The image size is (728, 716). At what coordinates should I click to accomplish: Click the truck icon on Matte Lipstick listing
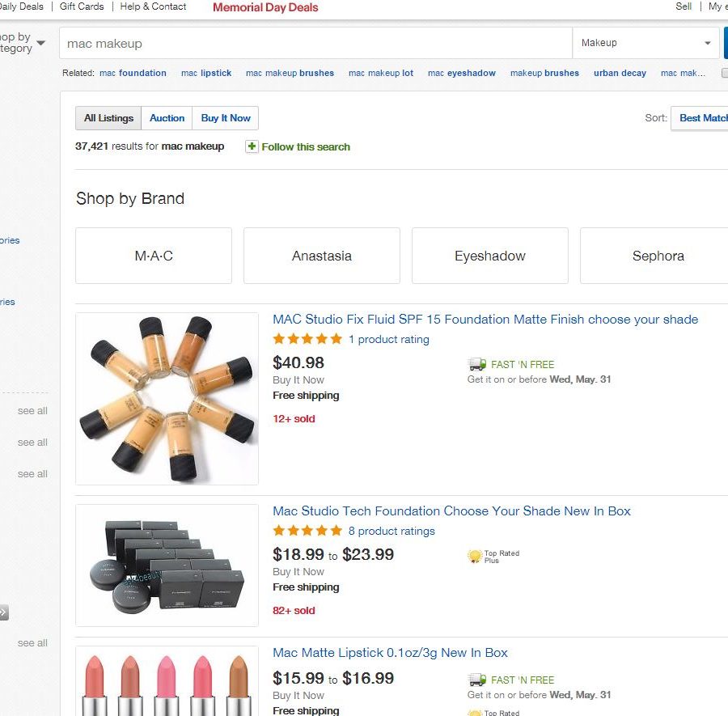point(476,680)
